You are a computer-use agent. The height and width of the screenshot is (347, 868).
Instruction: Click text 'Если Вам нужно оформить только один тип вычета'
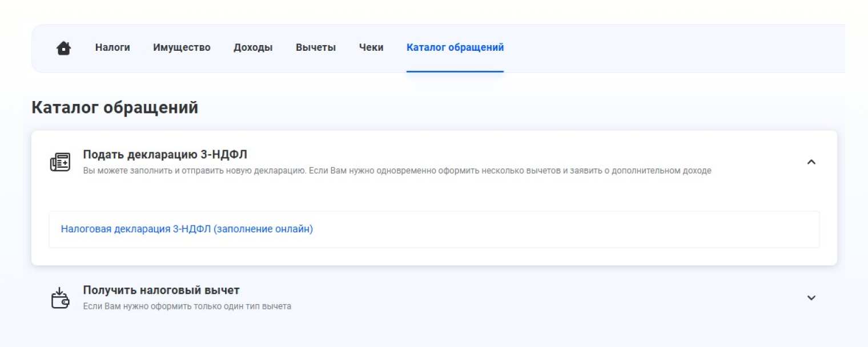coord(187,306)
